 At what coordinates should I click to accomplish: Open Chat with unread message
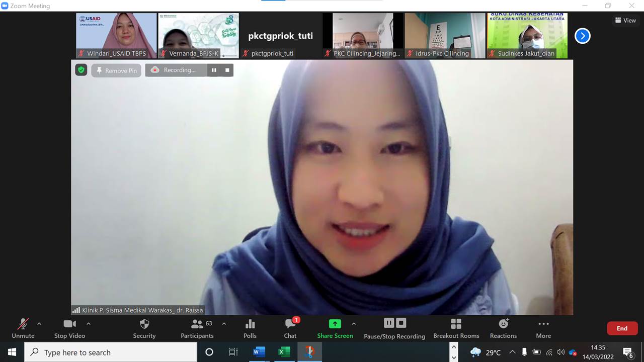coord(290,328)
